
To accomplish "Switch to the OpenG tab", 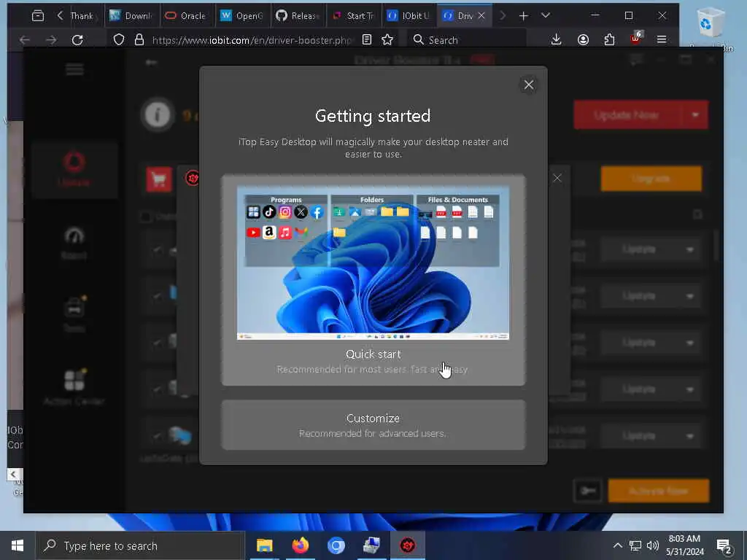I will click(x=242, y=16).
